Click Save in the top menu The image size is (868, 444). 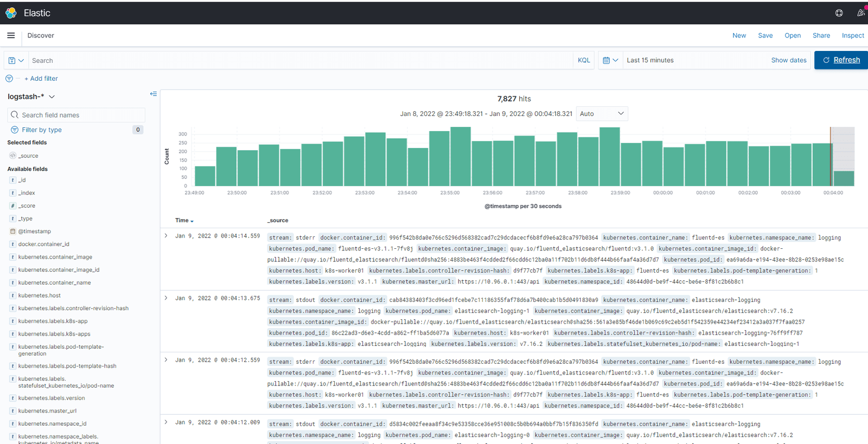(765, 36)
